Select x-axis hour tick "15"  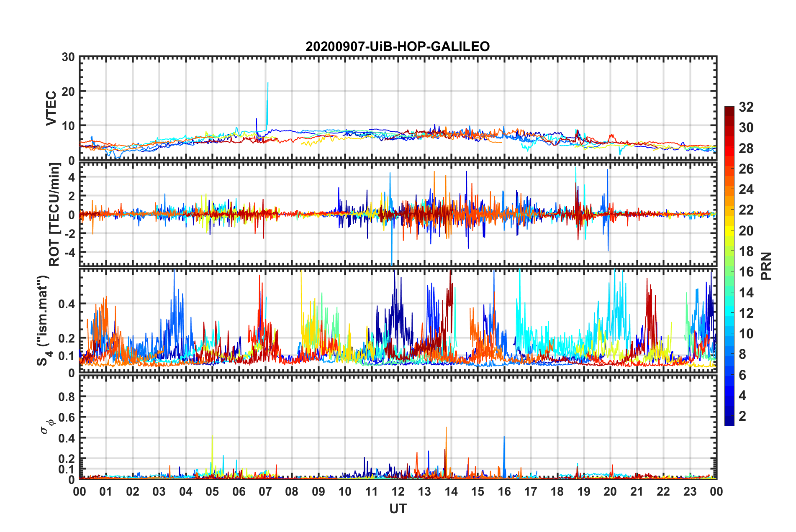478,491
